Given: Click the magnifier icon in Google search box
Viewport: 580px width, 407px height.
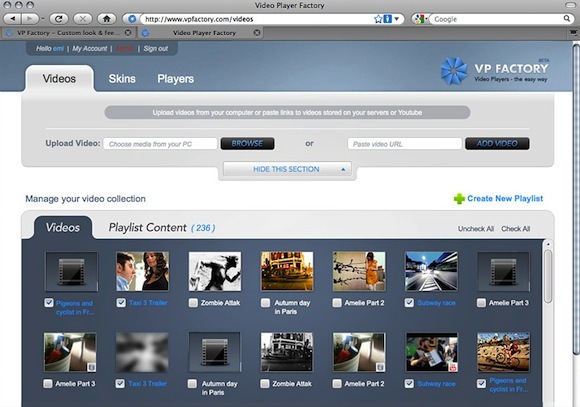Looking at the screenshot, I should 566,18.
